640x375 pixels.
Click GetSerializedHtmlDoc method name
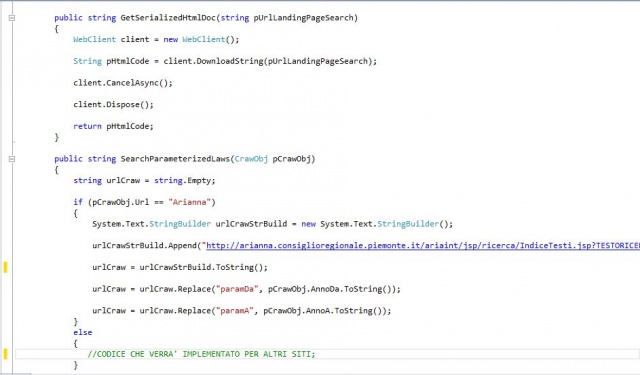(x=168, y=18)
